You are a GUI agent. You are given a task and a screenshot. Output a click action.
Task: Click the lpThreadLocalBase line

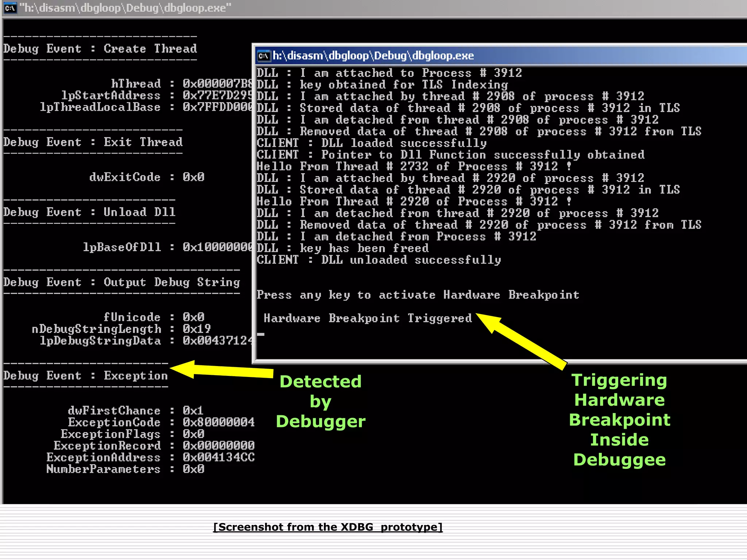click(146, 107)
